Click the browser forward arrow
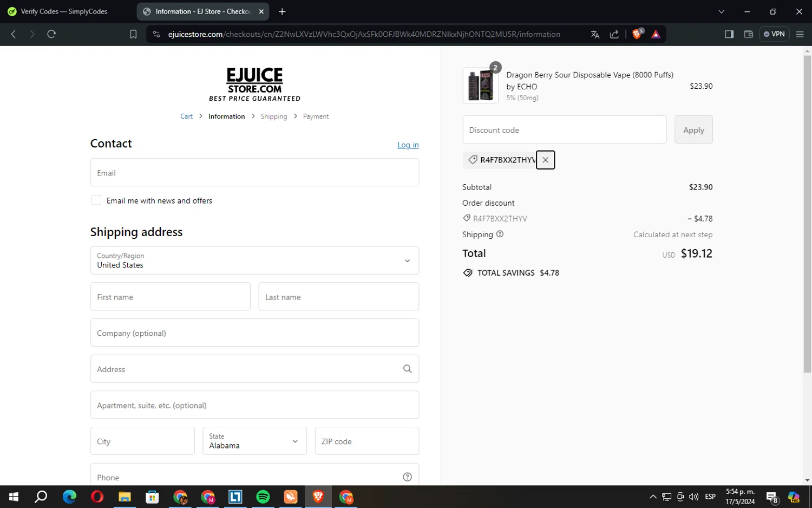 [32, 34]
